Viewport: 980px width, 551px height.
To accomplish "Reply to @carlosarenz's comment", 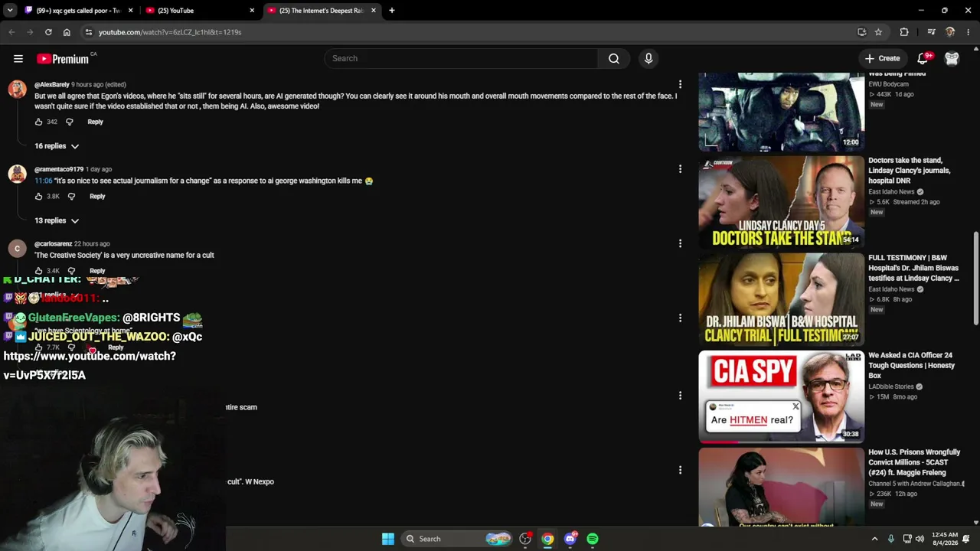I will [x=97, y=271].
